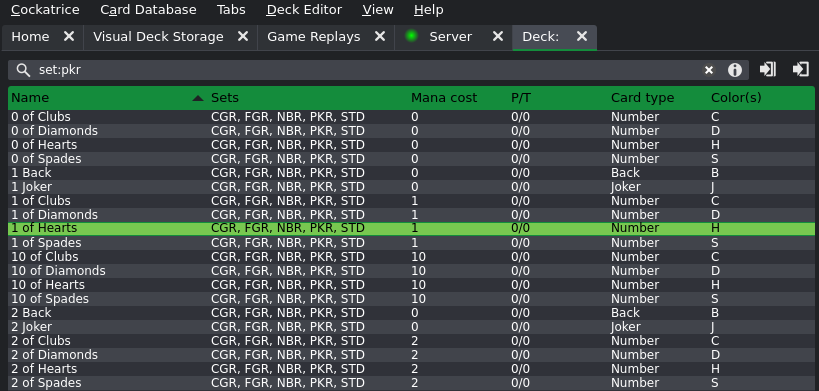Open the Deck Editor menu
The width and height of the screenshot is (819, 391).
(304, 10)
